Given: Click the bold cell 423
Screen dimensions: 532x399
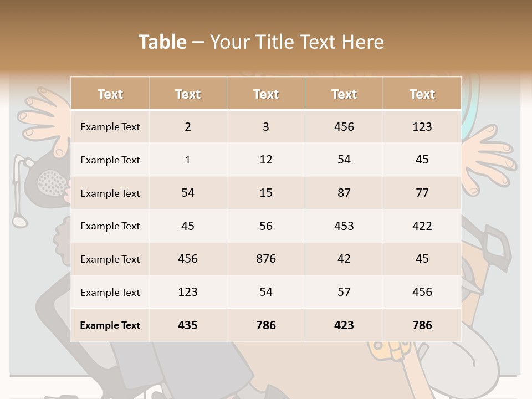Looking at the screenshot, I should click(x=344, y=325).
